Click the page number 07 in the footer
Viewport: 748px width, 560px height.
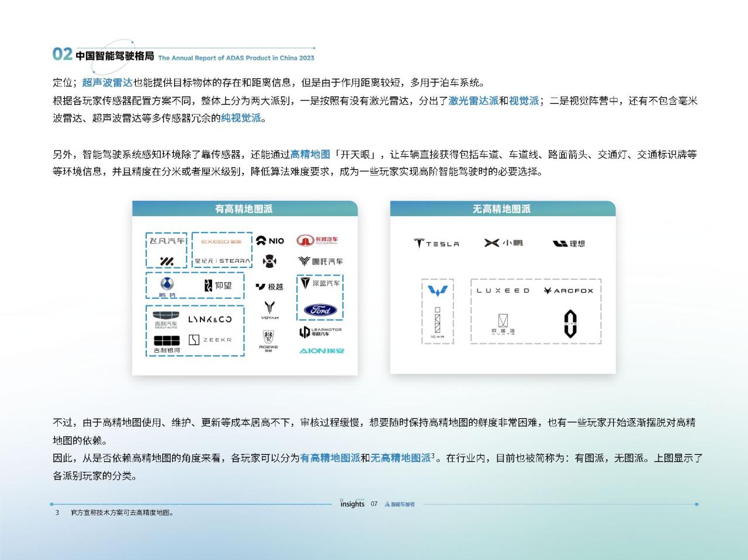click(x=374, y=503)
